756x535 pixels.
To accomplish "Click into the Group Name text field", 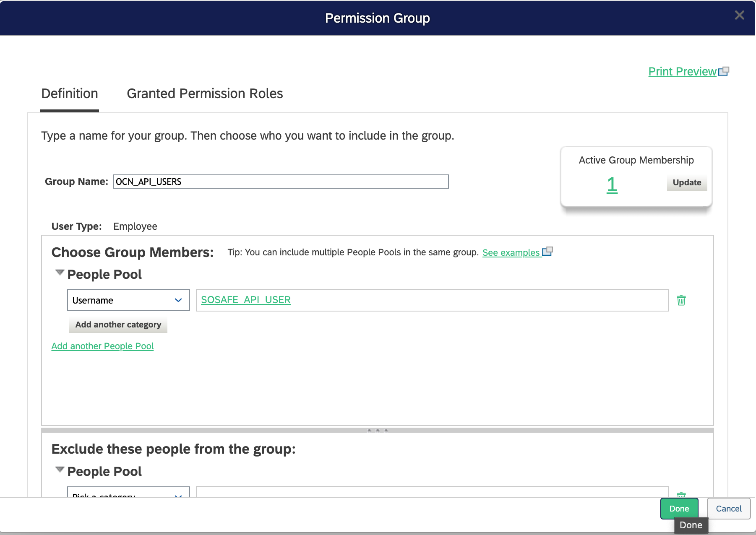I will (x=281, y=182).
